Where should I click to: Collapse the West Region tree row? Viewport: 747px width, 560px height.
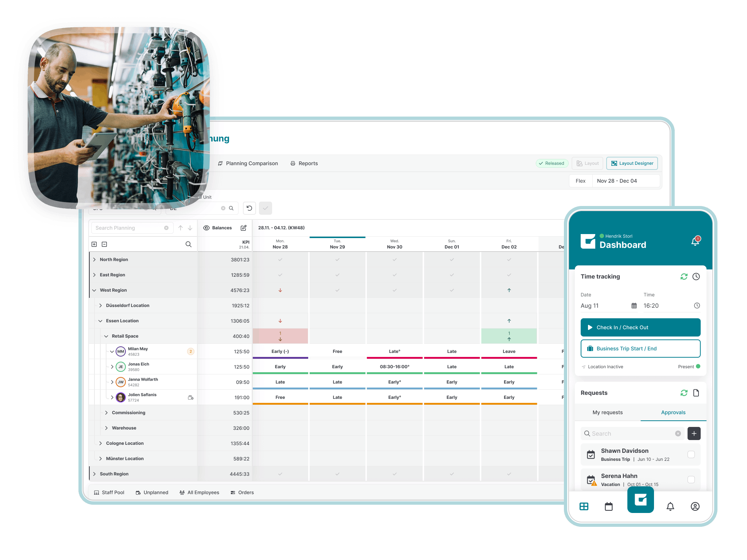[x=94, y=290]
